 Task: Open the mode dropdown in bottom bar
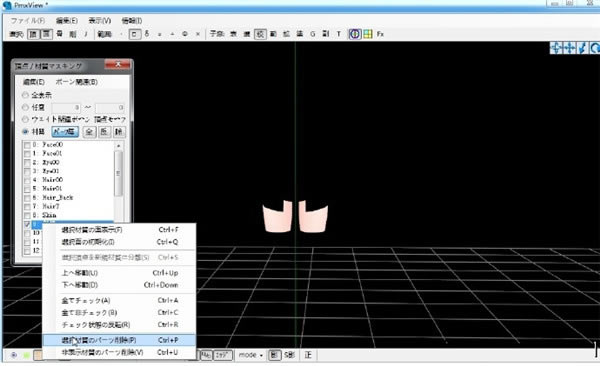coord(251,355)
